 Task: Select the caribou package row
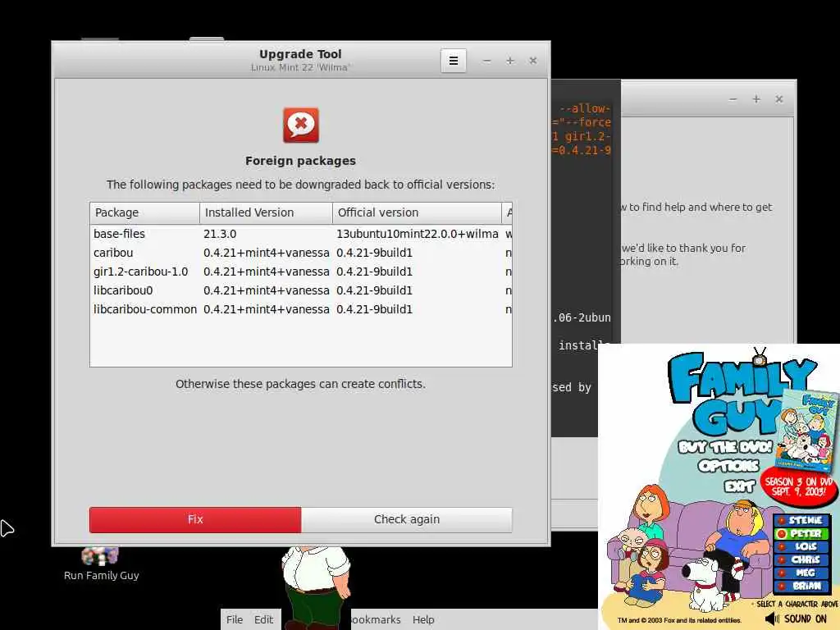[x=300, y=253]
